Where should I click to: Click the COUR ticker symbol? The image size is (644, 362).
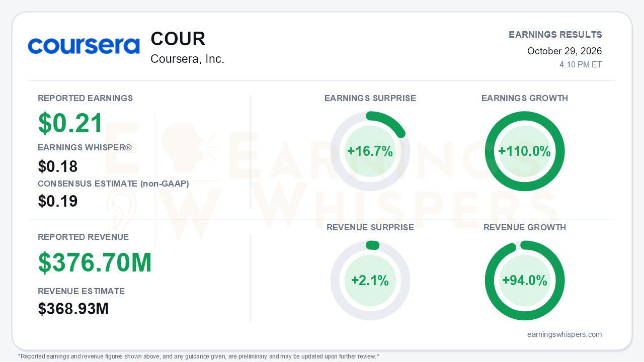[178, 39]
